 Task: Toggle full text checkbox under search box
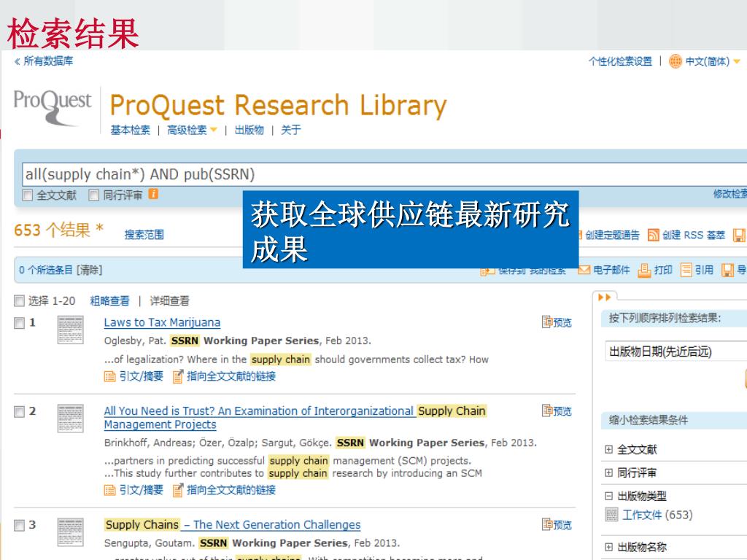[28, 195]
